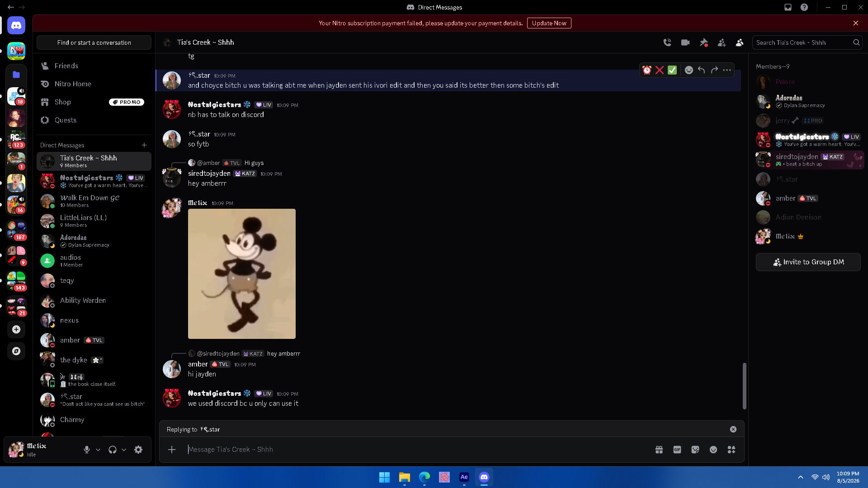Screen dimensions: 868x488
Task: Create a new DM with plus icon
Action: [x=144, y=145]
